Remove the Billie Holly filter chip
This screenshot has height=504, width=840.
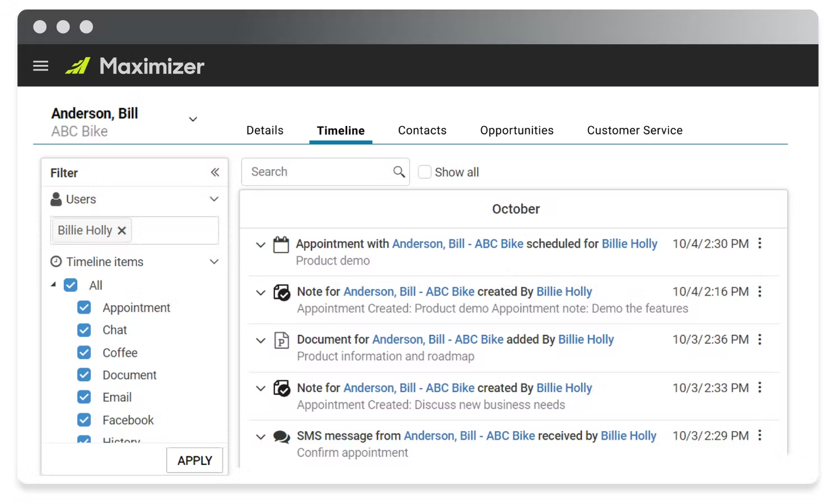(x=121, y=230)
